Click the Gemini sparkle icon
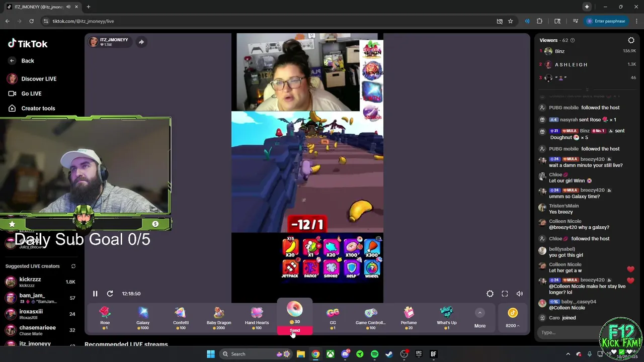The image size is (644, 362). point(587,7)
